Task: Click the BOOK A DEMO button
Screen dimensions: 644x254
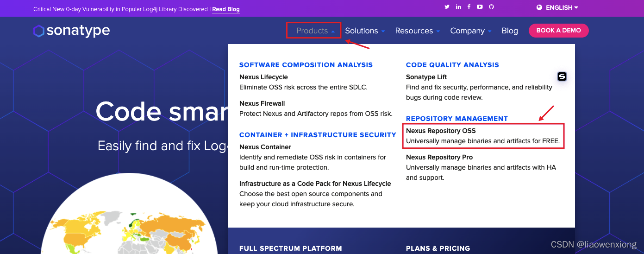Action: pos(559,31)
